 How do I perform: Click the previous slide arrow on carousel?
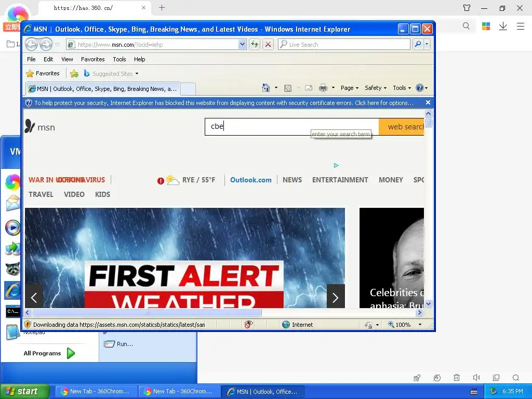pos(34,298)
